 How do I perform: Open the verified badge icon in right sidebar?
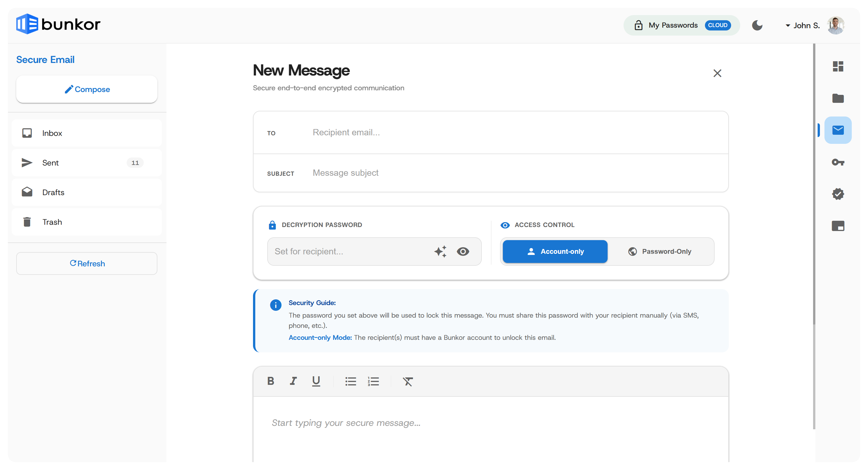tap(838, 194)
